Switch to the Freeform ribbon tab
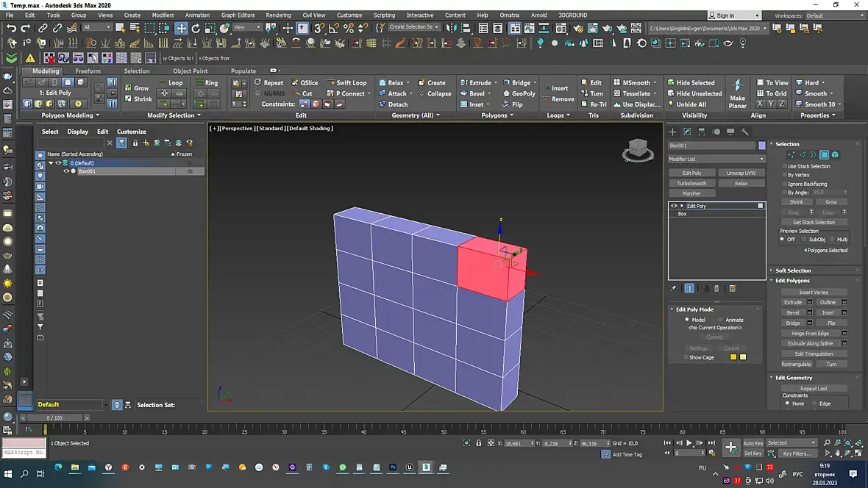The image size is (868, 488). pyautogui.click(x=88, y=71)
